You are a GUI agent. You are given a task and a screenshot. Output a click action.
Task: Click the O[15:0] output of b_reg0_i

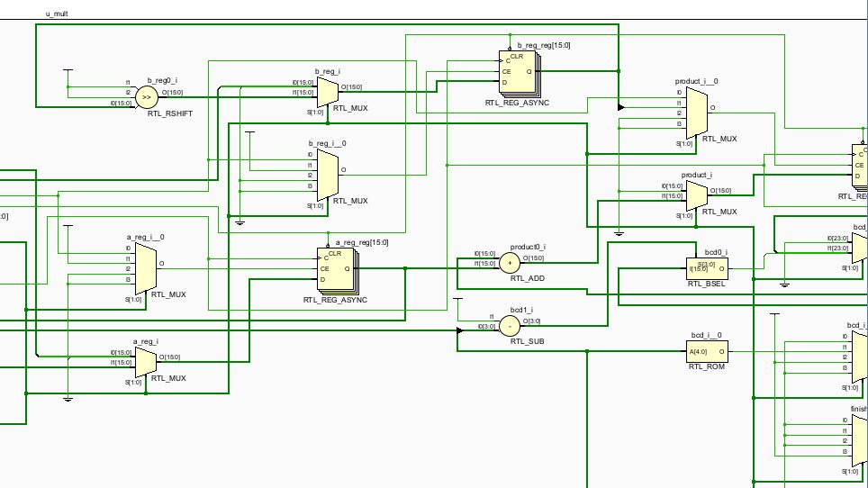pos(172,93)
